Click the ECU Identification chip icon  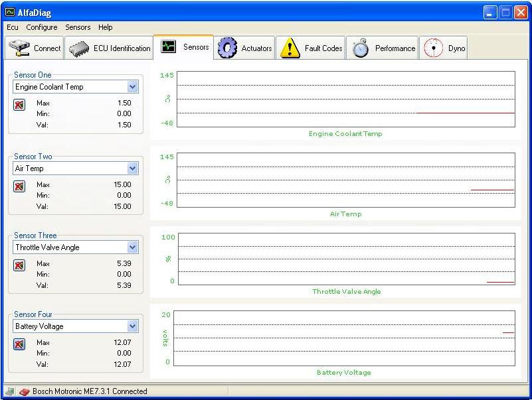79,48
